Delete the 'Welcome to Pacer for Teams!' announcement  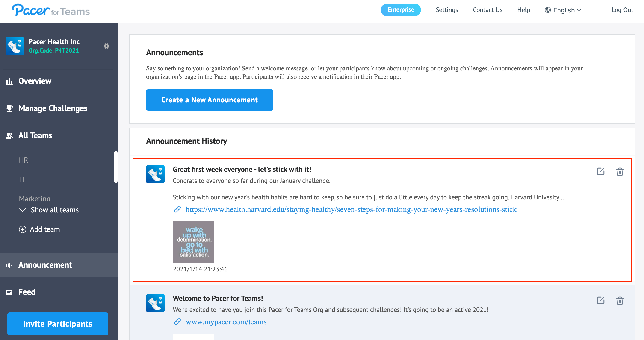620,301
